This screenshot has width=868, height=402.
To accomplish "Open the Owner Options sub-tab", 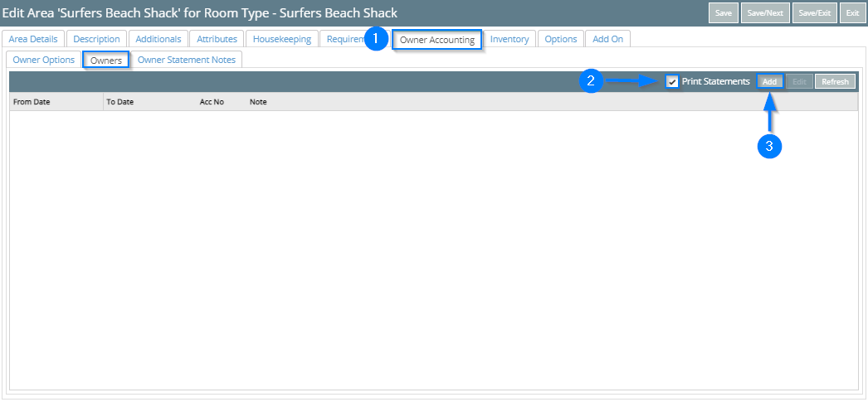I will click(x=44, y=60).
